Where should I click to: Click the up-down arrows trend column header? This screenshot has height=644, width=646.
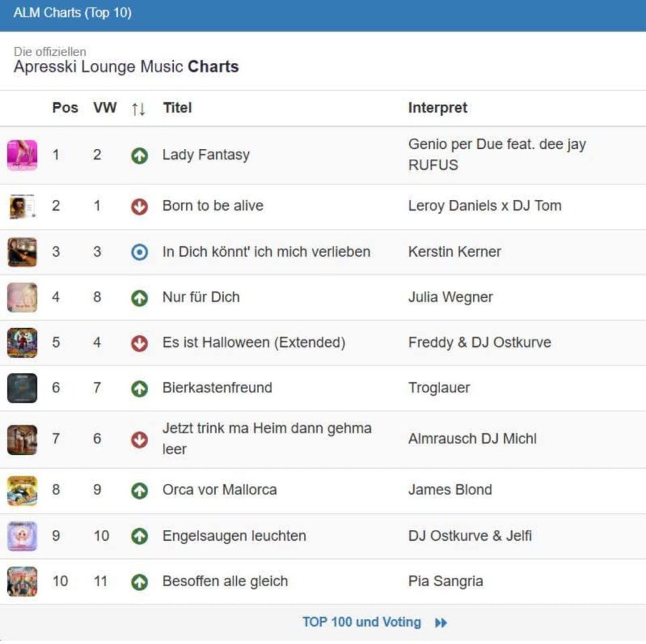(139, 108)
